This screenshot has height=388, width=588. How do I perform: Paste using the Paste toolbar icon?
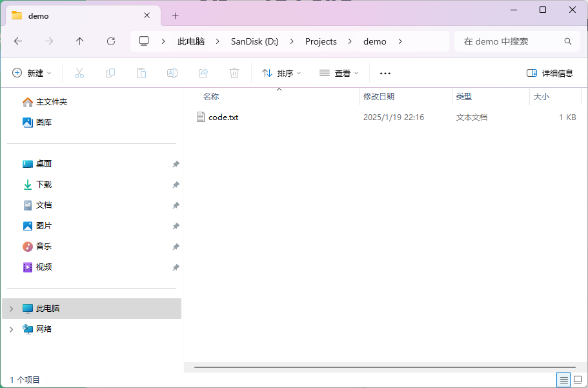pyautogui.click(x=141, y=72)
